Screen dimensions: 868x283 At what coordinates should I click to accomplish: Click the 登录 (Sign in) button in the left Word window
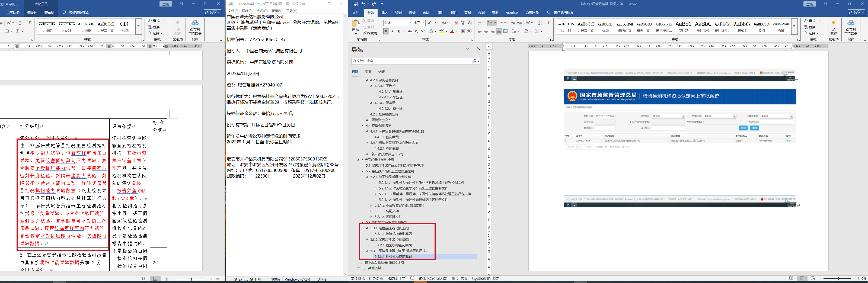[x=165, y=4]
